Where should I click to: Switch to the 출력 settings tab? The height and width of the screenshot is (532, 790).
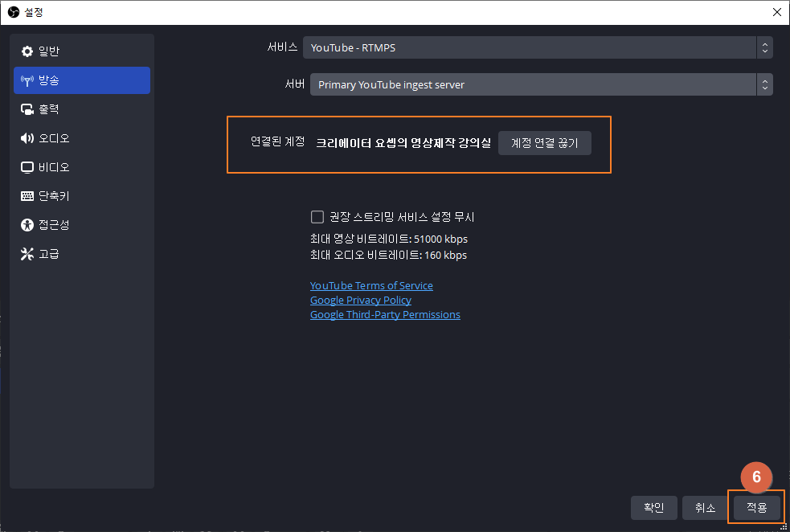(82, 109)
